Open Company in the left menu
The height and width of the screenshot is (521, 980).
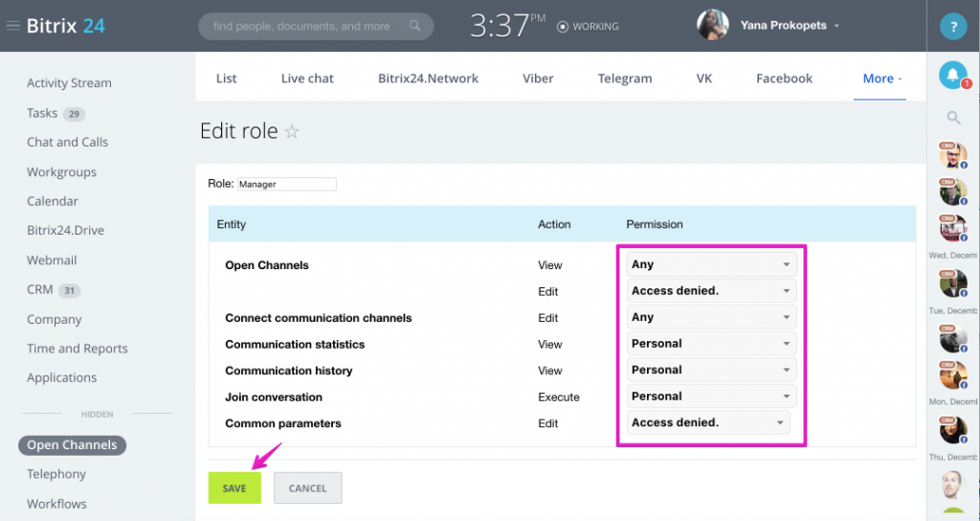click(x=54, y=320)
